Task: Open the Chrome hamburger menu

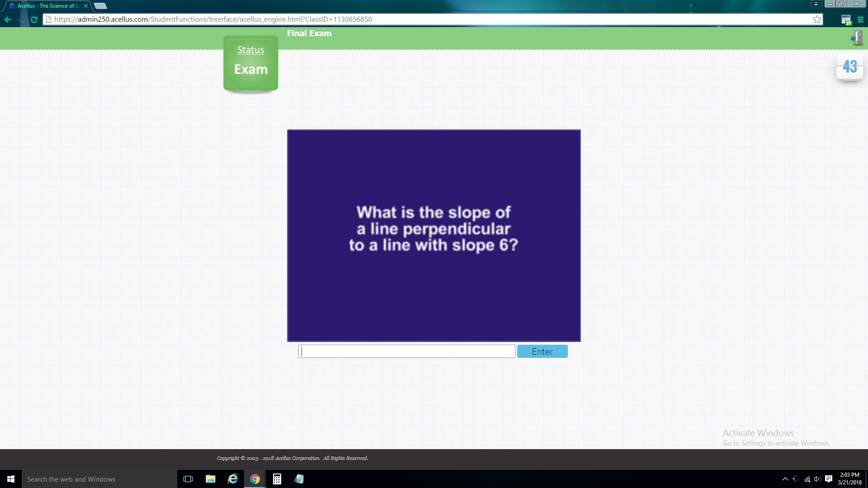Action: (860, 19)
